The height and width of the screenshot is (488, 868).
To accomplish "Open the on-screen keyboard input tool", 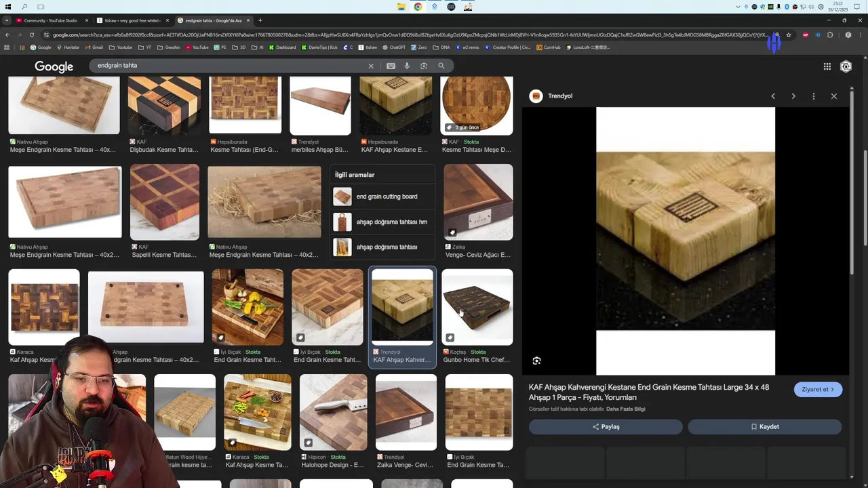I will coord(391,66).
